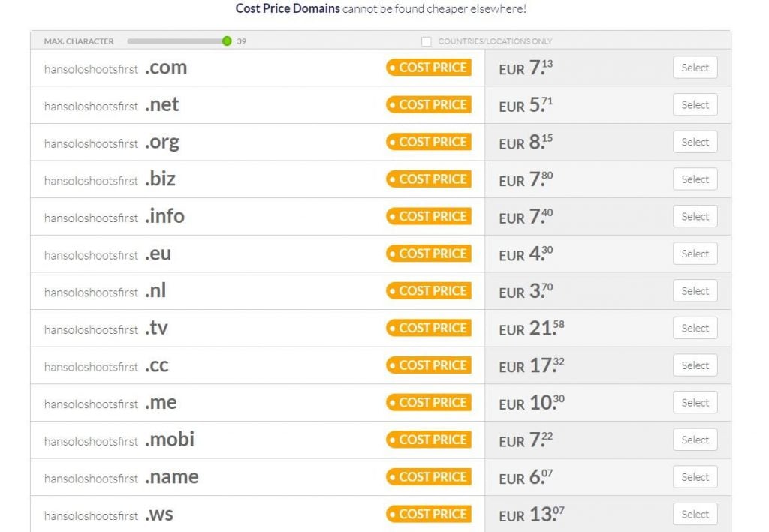Click the Cost Price badge for .tv
The height and width of the screenshot is (532, 769).
tap(429, 328)
